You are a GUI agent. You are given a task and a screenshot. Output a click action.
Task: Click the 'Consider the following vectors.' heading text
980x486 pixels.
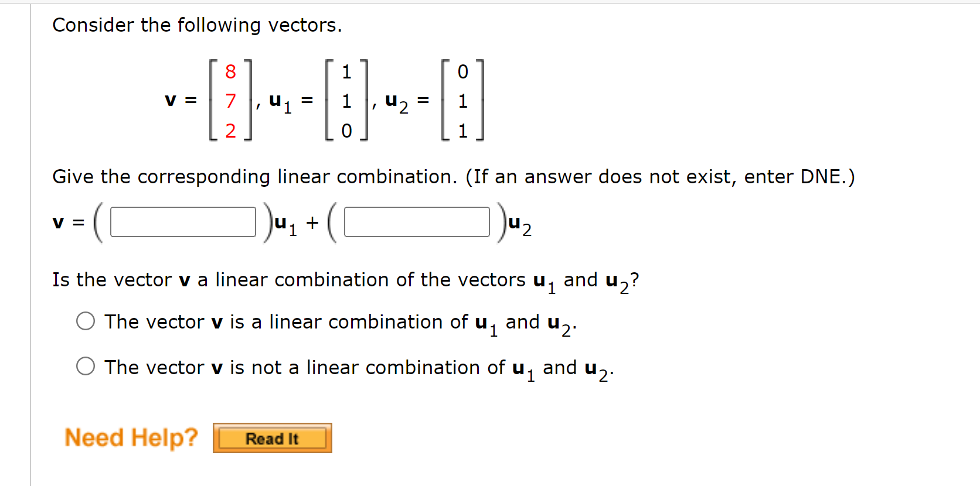(x=197, y=25)
